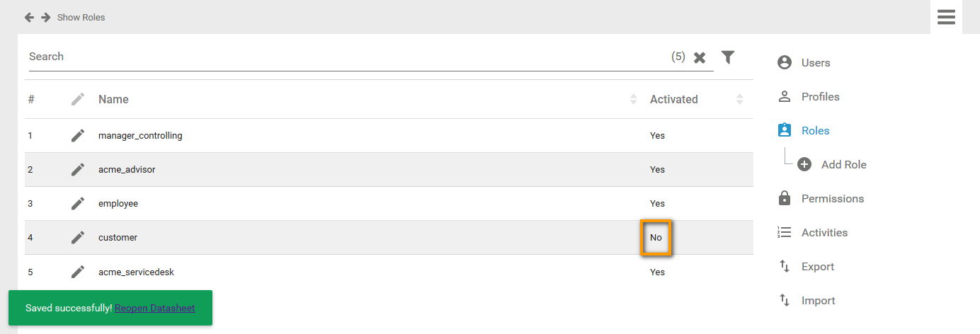This screenshot has height=334, width=980.
Task: Click the back arrow icon
Action: 29,17
